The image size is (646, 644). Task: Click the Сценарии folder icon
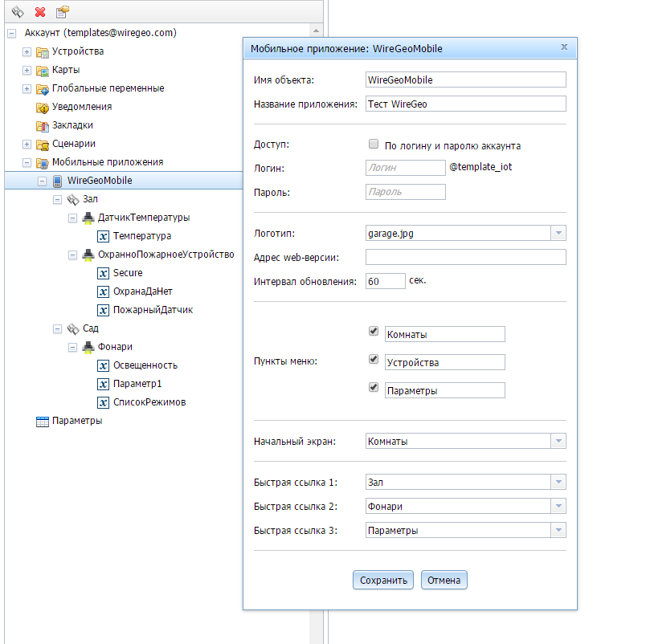(43, 145)
